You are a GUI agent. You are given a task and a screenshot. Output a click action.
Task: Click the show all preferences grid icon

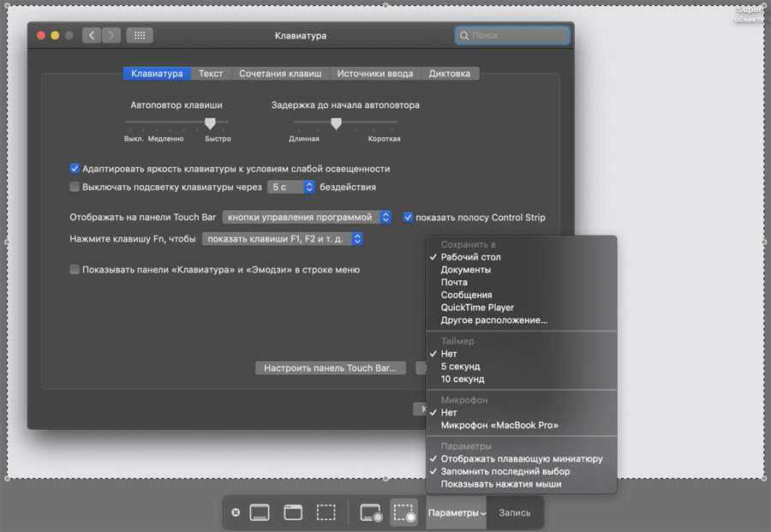tap(140, 35)
